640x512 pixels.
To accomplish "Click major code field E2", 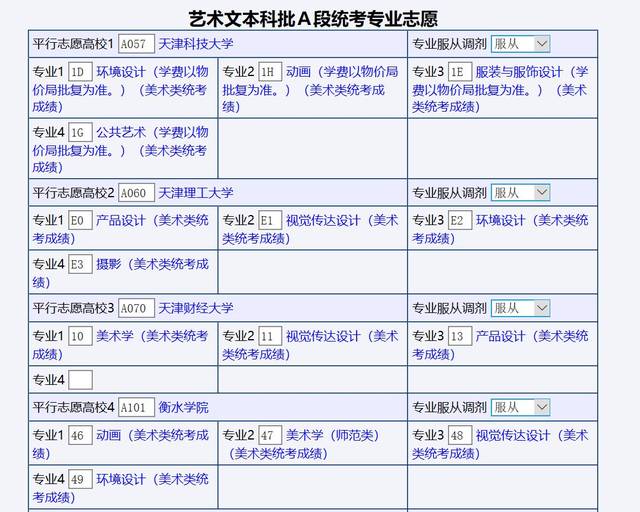I will point(460,221).
